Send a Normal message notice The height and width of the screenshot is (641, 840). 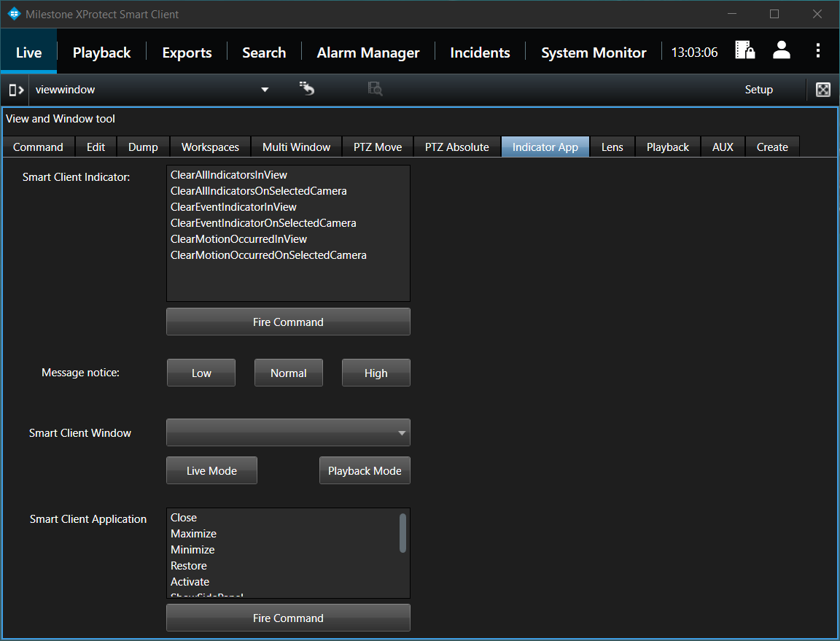pyautogui.click(x=289, y=373)
